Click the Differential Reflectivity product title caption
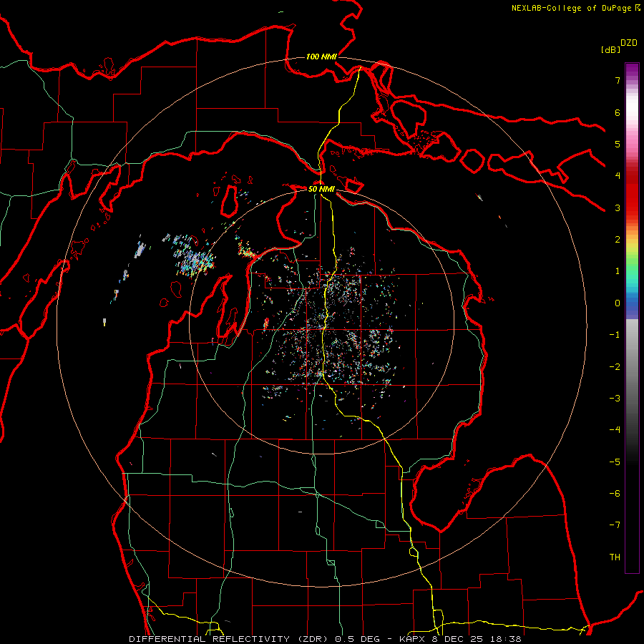Image resolution: width=644 pixels, height=644 pixels. (325, 639)
